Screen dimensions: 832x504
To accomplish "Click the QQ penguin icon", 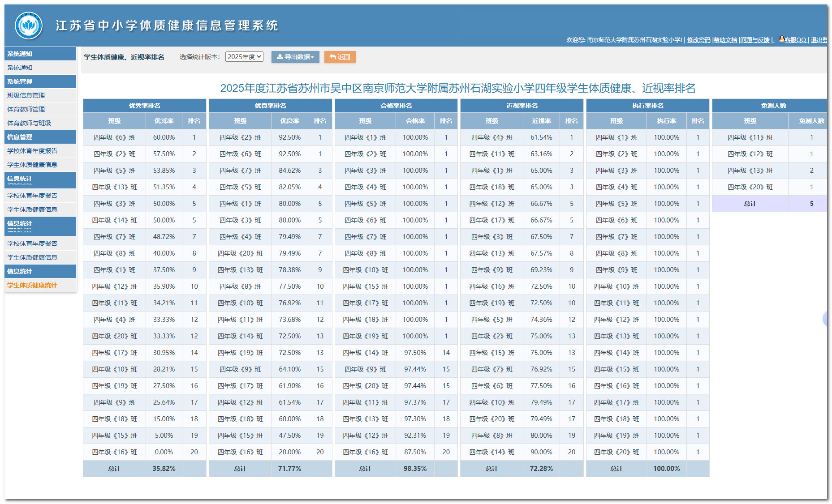I will point(781,39).
